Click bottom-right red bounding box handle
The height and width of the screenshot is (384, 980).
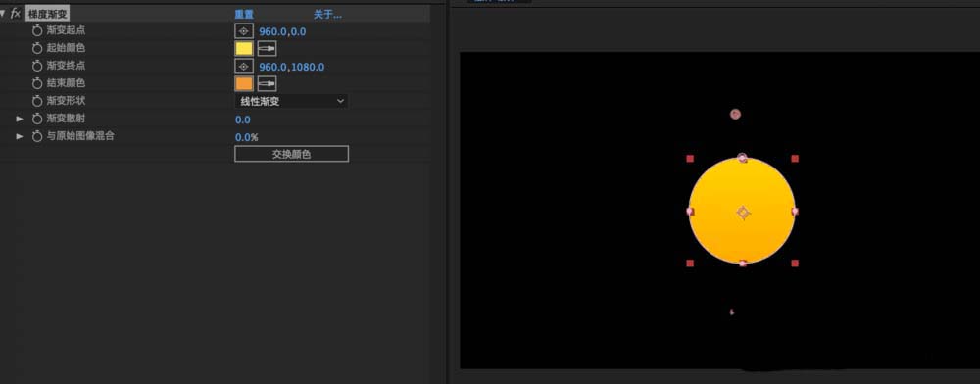(x=795, y=264)
